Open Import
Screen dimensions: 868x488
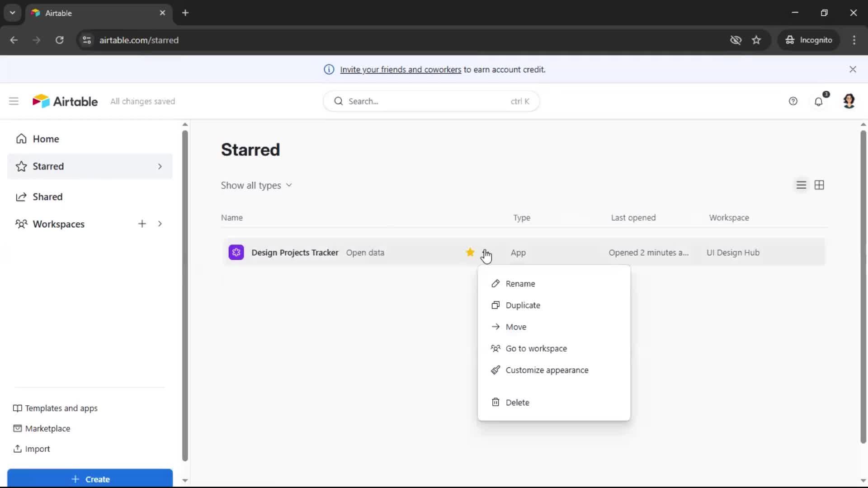31,449
